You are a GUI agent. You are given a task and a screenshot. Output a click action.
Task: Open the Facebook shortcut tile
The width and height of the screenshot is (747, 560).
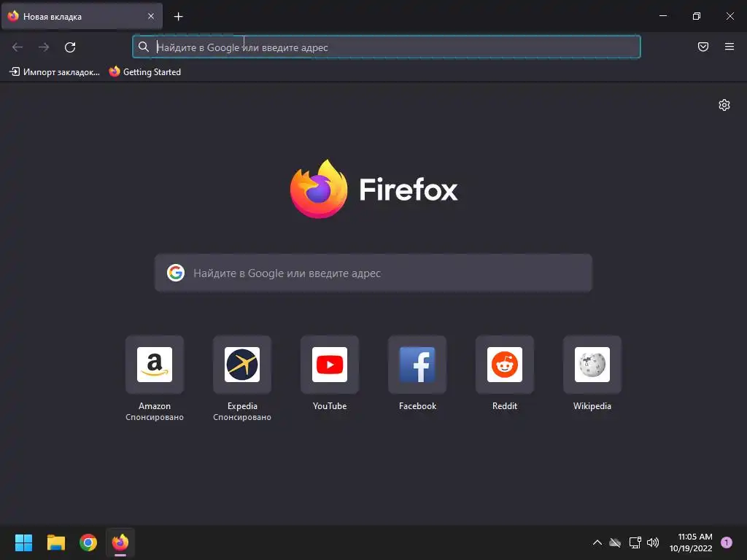(x=417, y=365)
